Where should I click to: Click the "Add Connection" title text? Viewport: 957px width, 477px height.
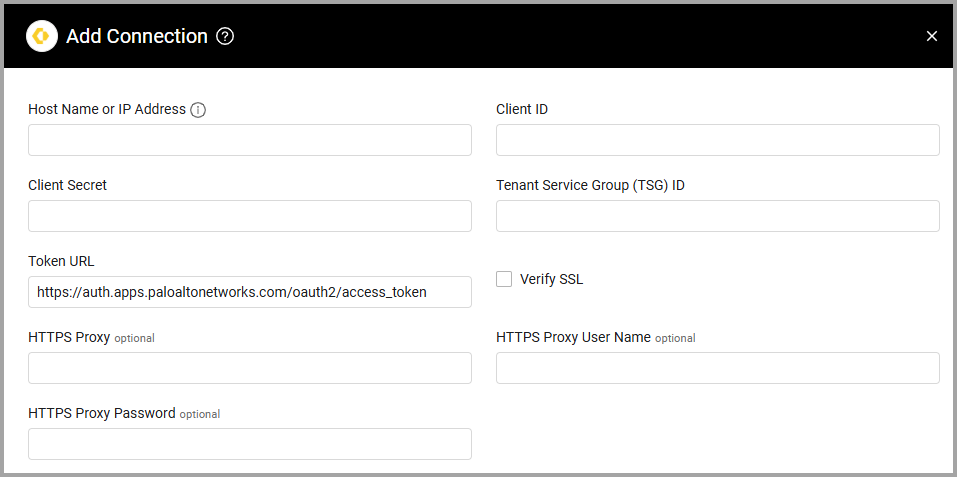(137, 37)
